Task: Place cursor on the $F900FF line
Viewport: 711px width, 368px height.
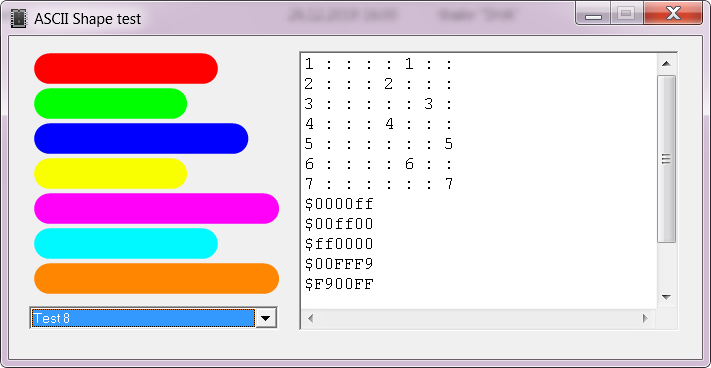Action: coord(339,284)
